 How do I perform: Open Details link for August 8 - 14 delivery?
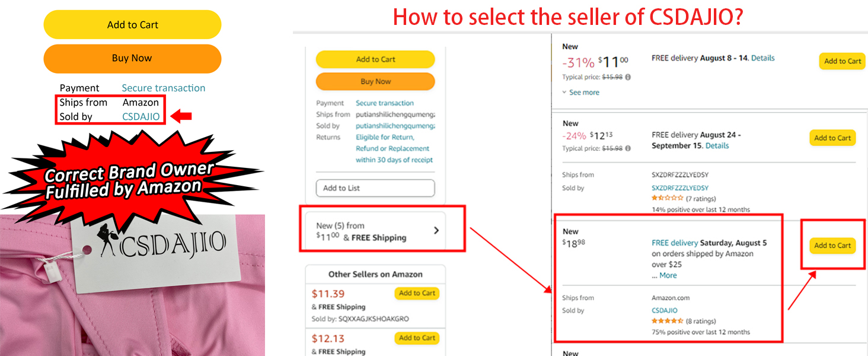(x=763, y=58)
